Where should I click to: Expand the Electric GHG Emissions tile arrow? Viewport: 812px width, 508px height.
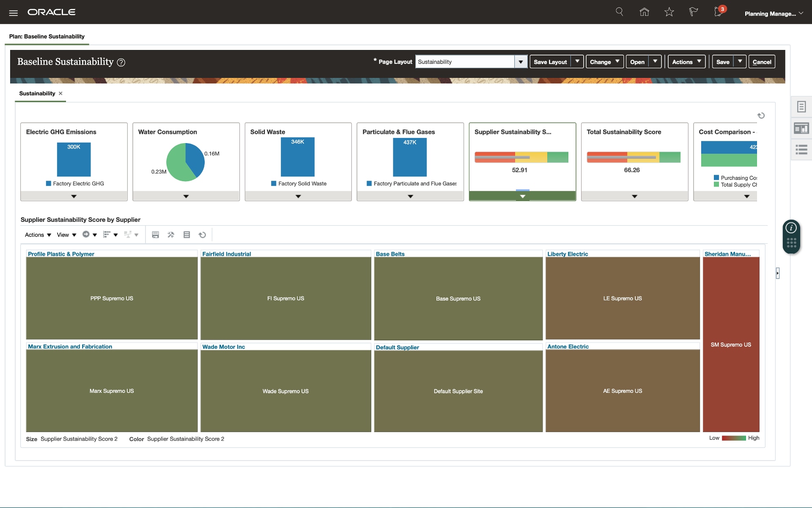[74, 196]
